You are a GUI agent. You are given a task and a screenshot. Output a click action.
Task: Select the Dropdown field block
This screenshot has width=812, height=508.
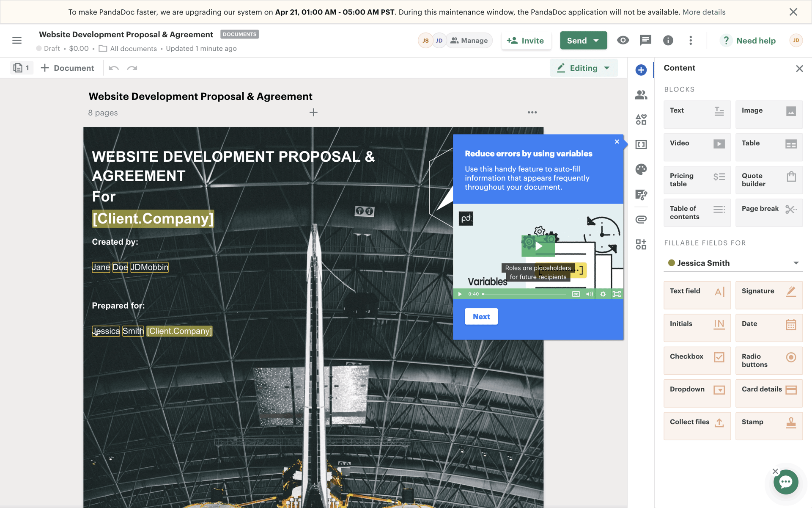[x=697, y=393]
